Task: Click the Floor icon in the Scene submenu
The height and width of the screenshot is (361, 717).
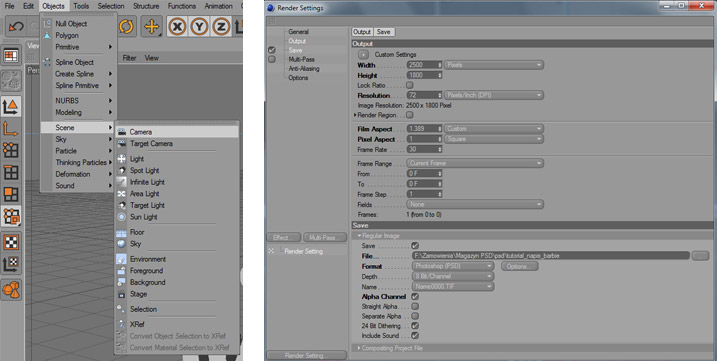Action: (x=121, y=232)
